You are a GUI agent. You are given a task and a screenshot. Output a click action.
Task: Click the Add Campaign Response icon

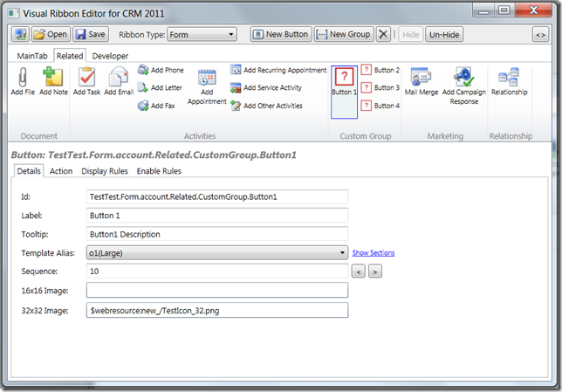point(463,76)
